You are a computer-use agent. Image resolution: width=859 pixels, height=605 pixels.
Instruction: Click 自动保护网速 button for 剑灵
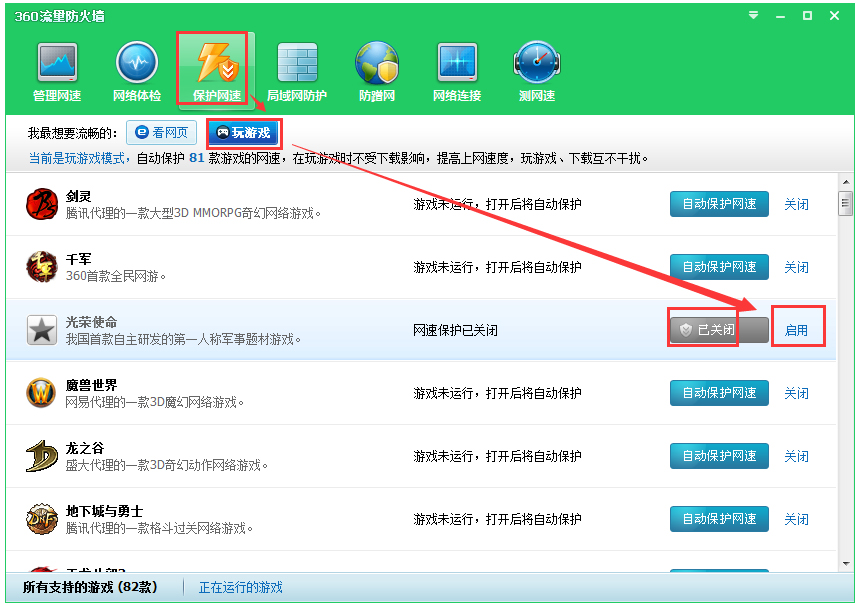tap(719, 204)
